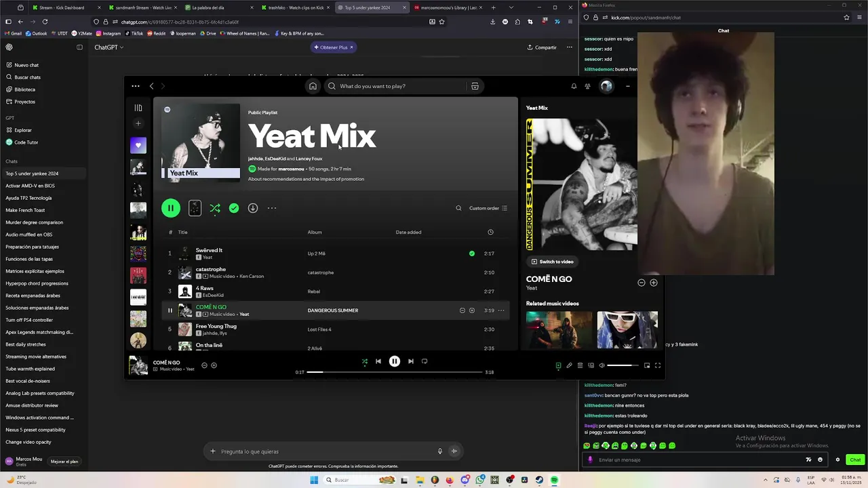
Task: Hide COMË N GO via row minus icon
Action: [462, 310]
